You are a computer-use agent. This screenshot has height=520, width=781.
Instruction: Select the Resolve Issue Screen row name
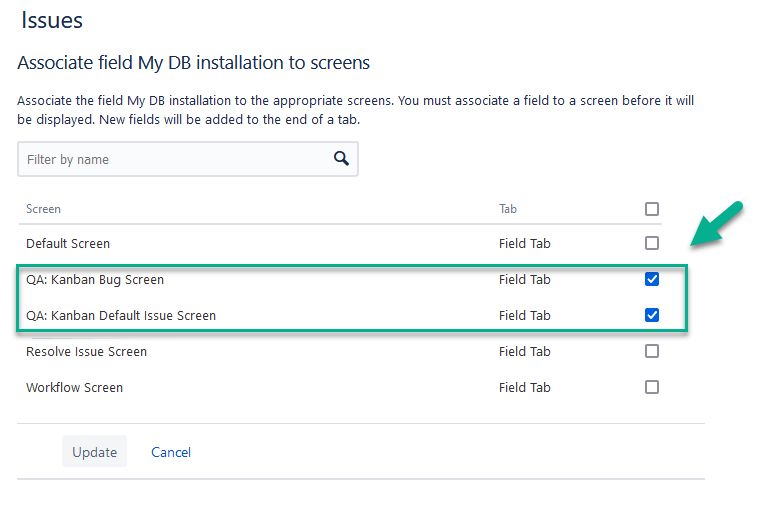tap(86, 351)
